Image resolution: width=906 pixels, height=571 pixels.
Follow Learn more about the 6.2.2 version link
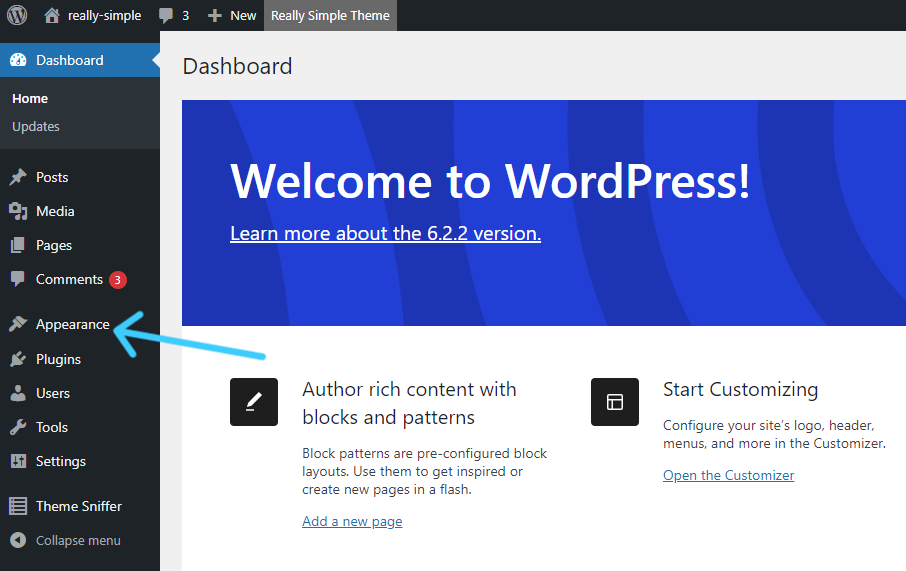click(385, 233)
